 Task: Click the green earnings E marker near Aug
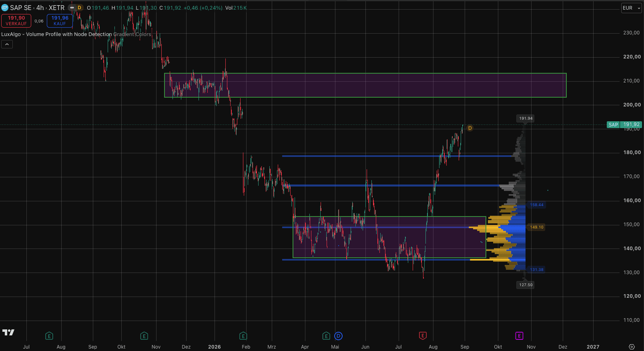point(49,336)
